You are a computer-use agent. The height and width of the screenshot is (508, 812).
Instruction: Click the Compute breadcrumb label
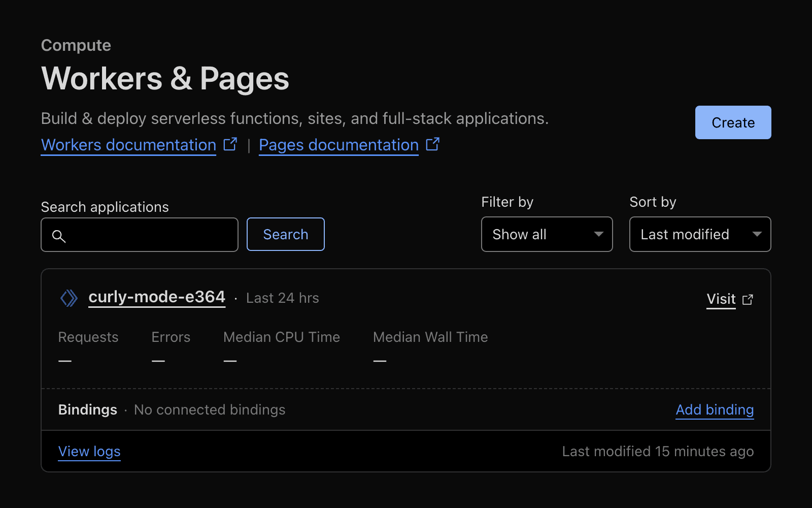[76, 45]
